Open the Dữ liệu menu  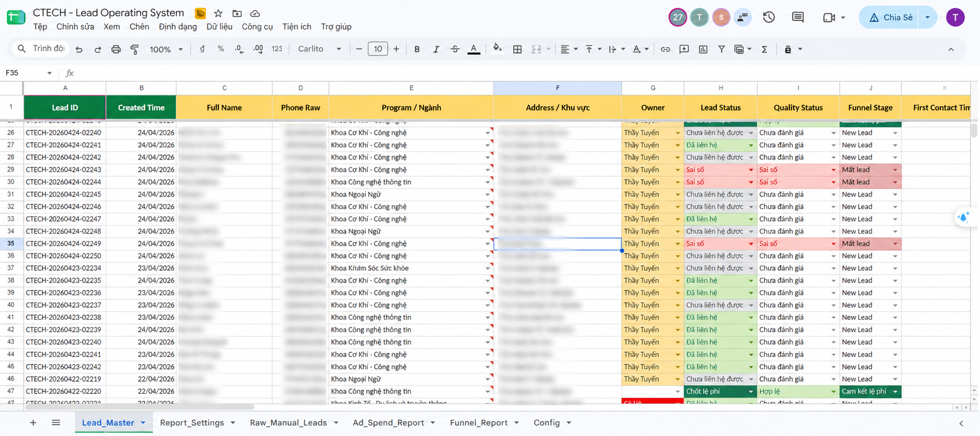pos(219,27)
